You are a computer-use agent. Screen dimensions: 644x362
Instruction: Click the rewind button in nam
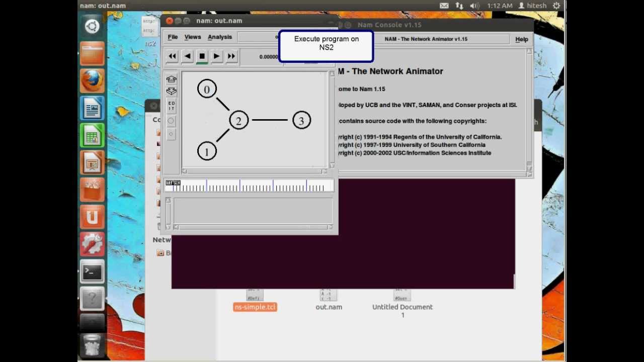[172, 56]
